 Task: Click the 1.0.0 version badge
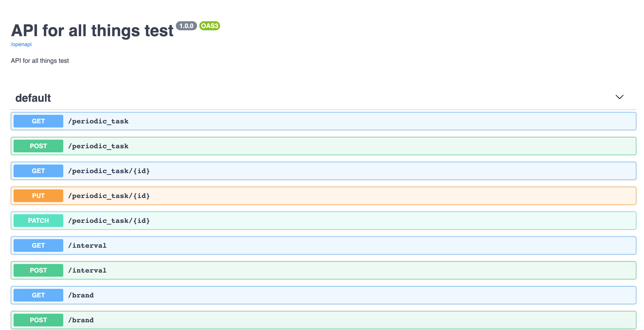[186, 26]
